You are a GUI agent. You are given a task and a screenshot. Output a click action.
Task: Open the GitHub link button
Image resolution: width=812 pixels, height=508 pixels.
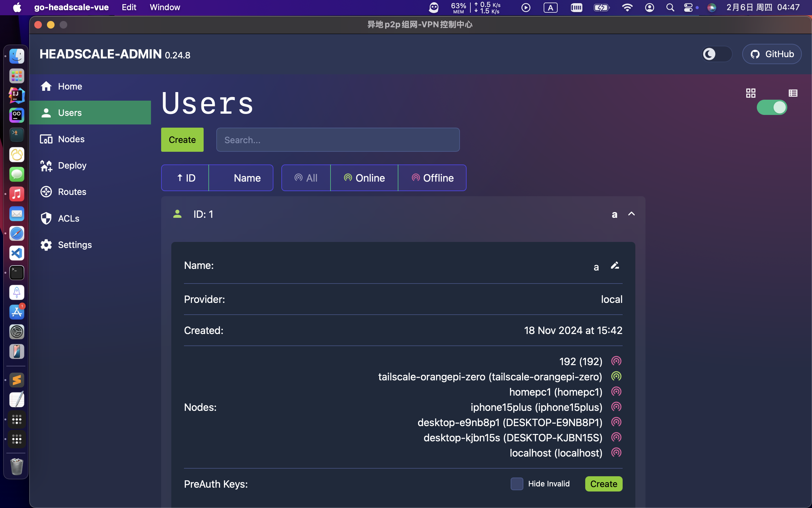pos(772,54)
